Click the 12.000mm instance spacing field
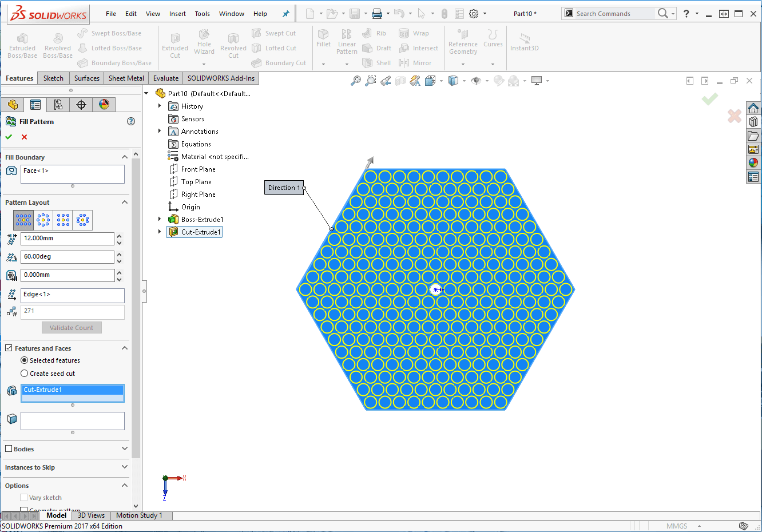The height and width of the screenshot is (532, 762). [x=67, y=239]
